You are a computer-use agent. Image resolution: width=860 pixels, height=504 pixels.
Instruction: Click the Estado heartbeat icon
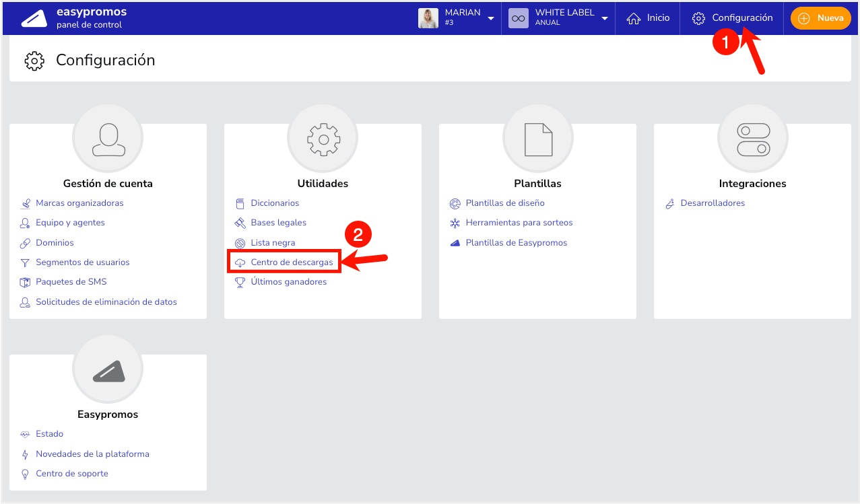(x=25, y=435)
